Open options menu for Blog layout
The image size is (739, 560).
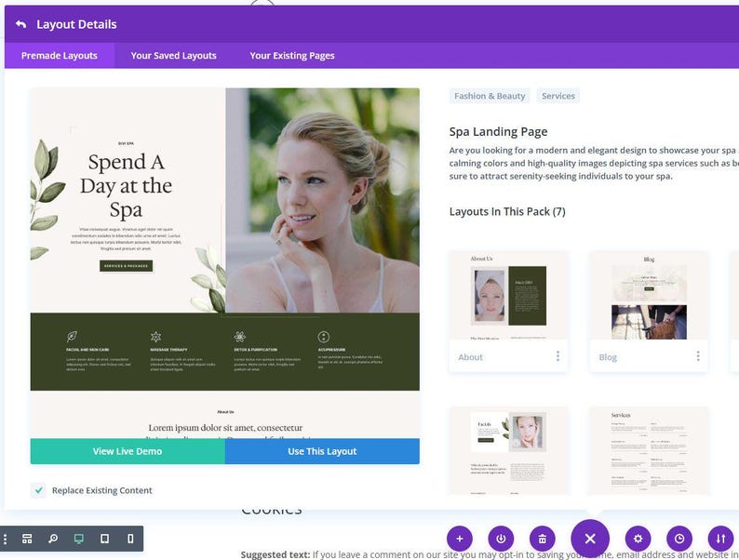point(698,356)
